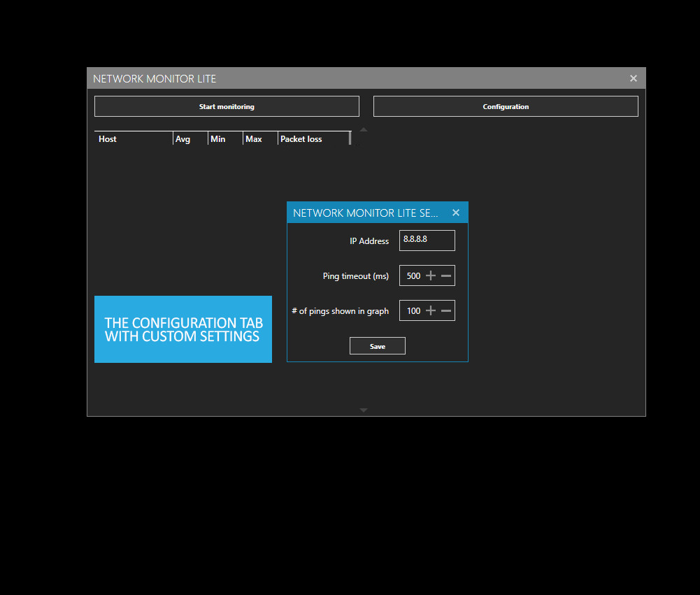The image size is (700, 595).
Task: Increase pings shown in graph via plus icon
Action: pos(431,310)
